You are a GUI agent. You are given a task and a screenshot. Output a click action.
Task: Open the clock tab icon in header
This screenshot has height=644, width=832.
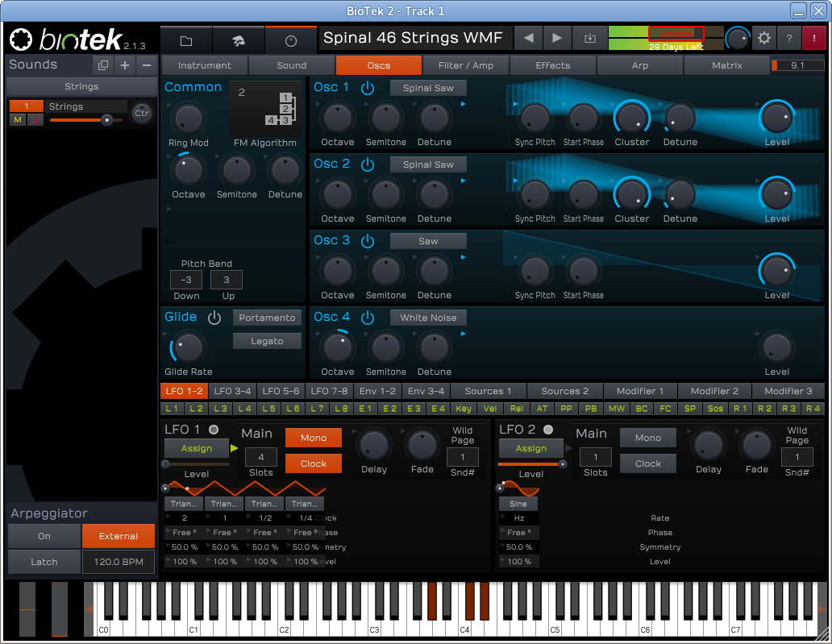[x=291, y=40]
